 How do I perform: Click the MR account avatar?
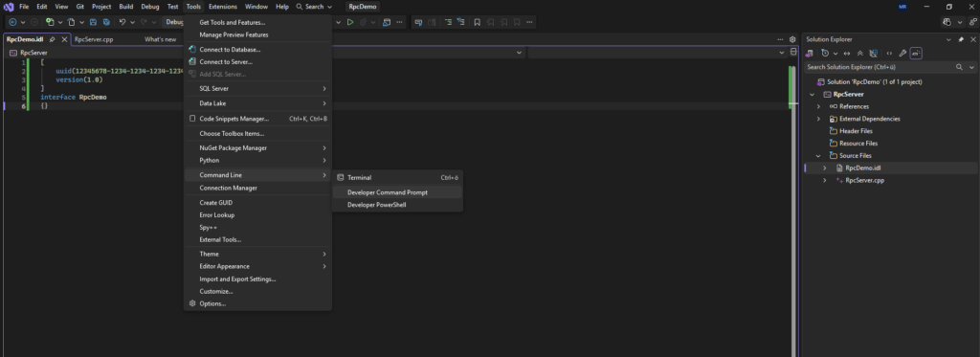[902, 7]
